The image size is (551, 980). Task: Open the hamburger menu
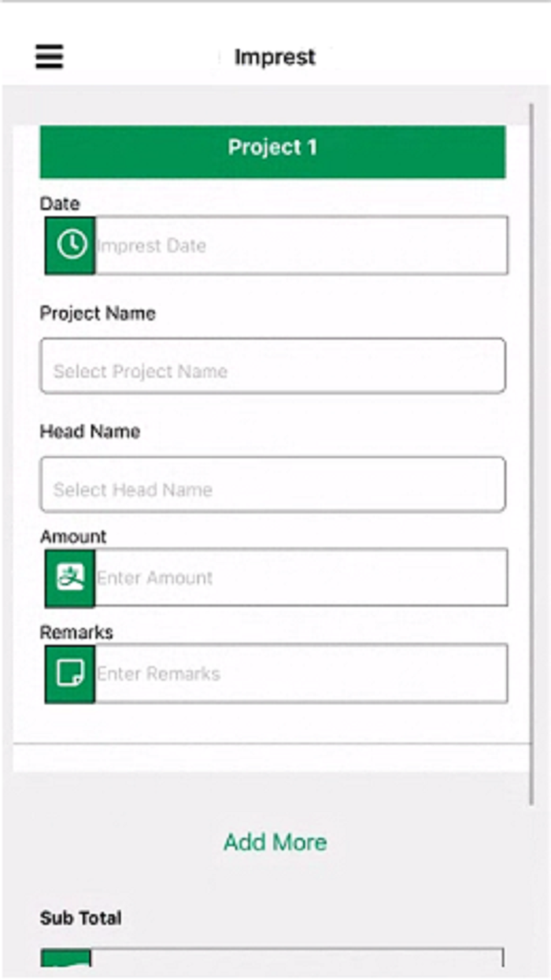pyautogui.click(x=49, y=56)
